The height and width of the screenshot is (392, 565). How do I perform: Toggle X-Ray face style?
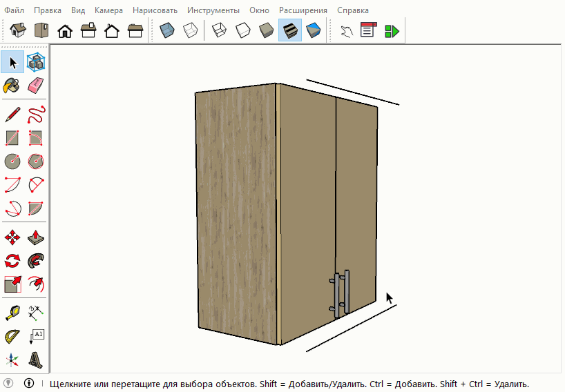point(167,30)
